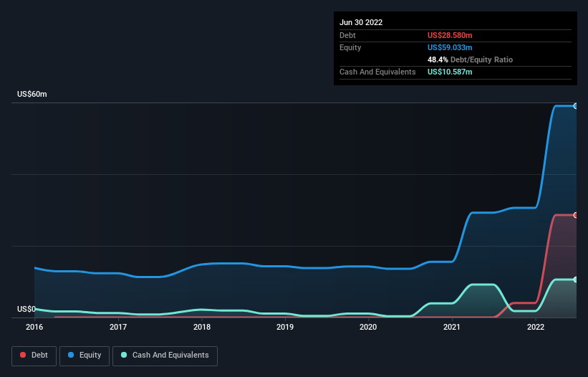
Task: Toggle Cash And Equivalents legend button
Action: tap(165, 355)
